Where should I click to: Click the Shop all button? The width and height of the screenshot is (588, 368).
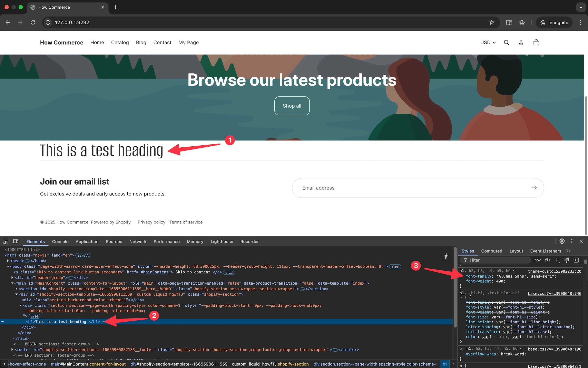(x=292, y=106)
